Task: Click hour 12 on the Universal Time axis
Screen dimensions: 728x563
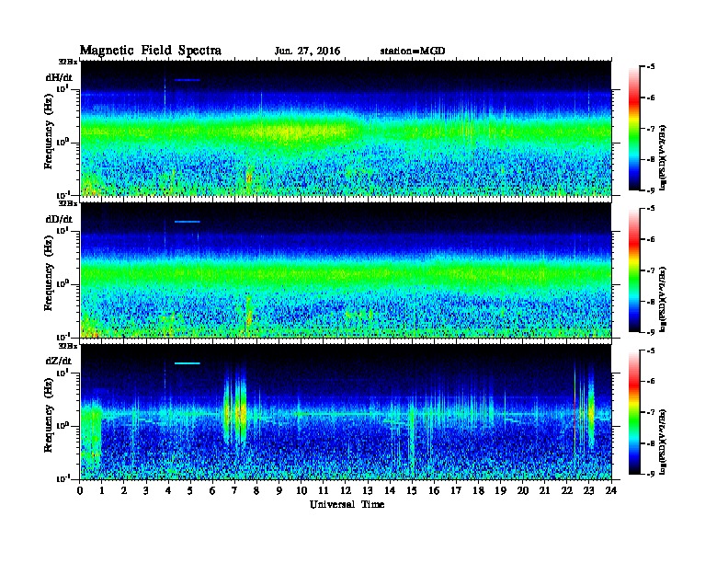Action: (x=346, y=491)
